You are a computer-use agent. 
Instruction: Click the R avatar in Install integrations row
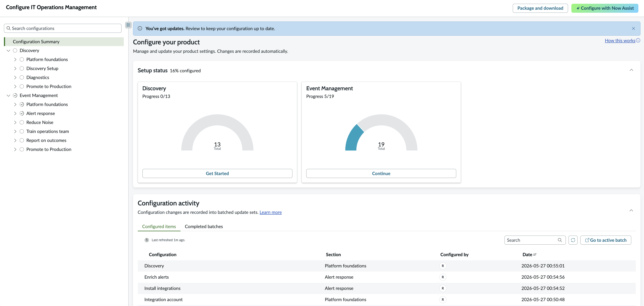(x=443, y=288)
